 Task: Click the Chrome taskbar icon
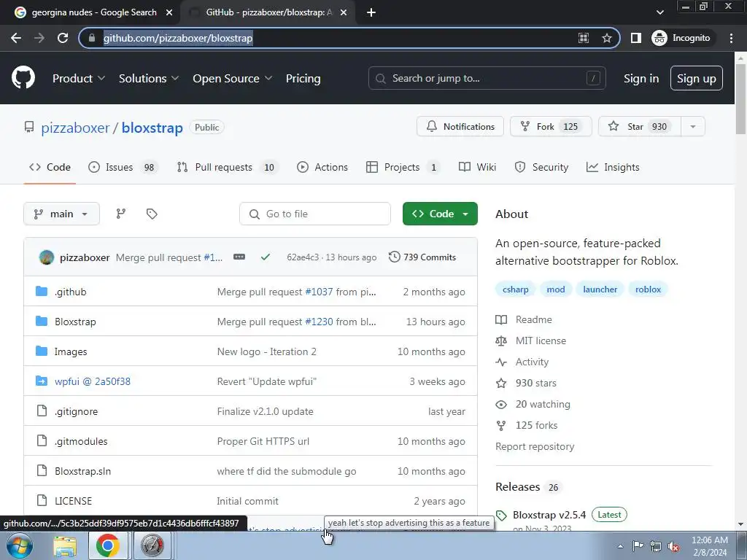click(108, 545)
